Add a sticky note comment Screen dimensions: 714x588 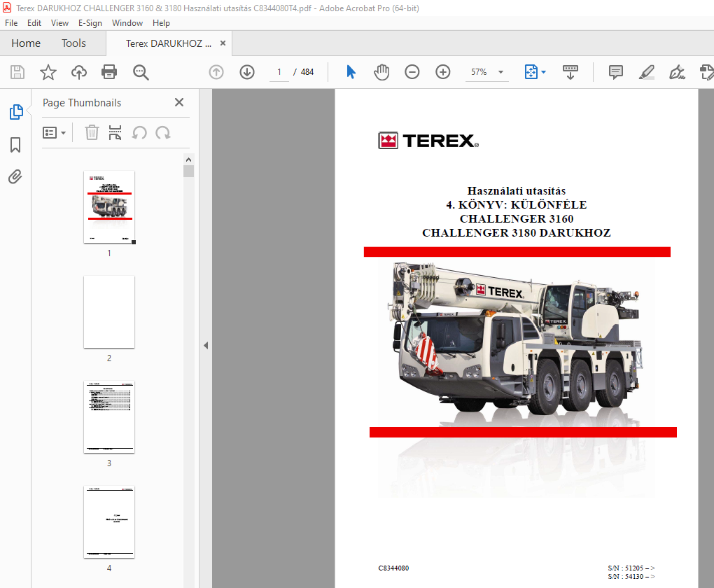point(615,72)
